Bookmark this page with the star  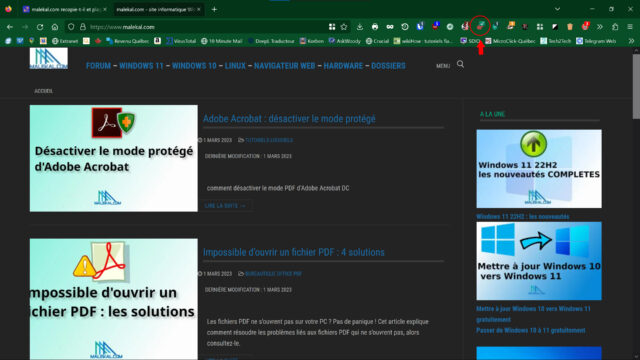(344, 27)
